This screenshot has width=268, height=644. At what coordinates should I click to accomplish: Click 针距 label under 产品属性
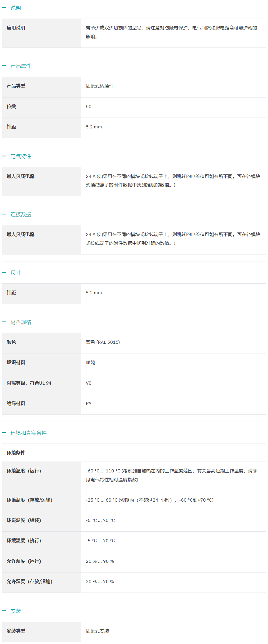pyautogui.click(x=11, y=127)
